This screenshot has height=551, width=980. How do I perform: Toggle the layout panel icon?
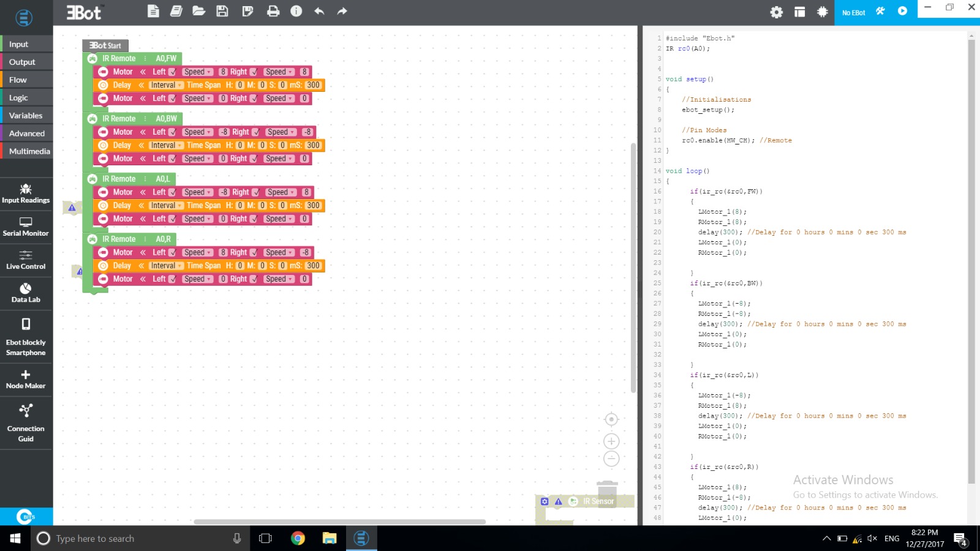pos(799,12)
